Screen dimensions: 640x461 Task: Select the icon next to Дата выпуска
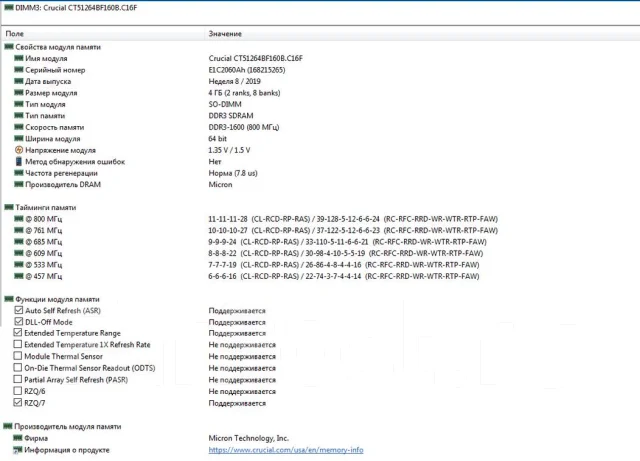tap(19, 81)
